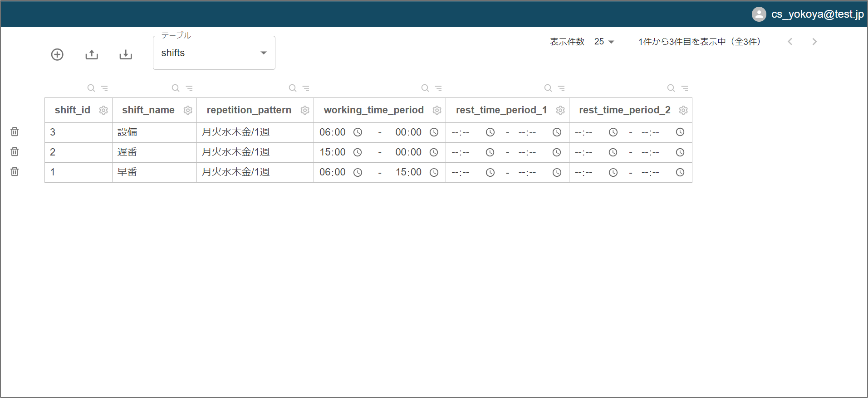Open settings gear for repetition_pattern column
This screenshot has height=398, width=868.
click(x=305, y=110)
